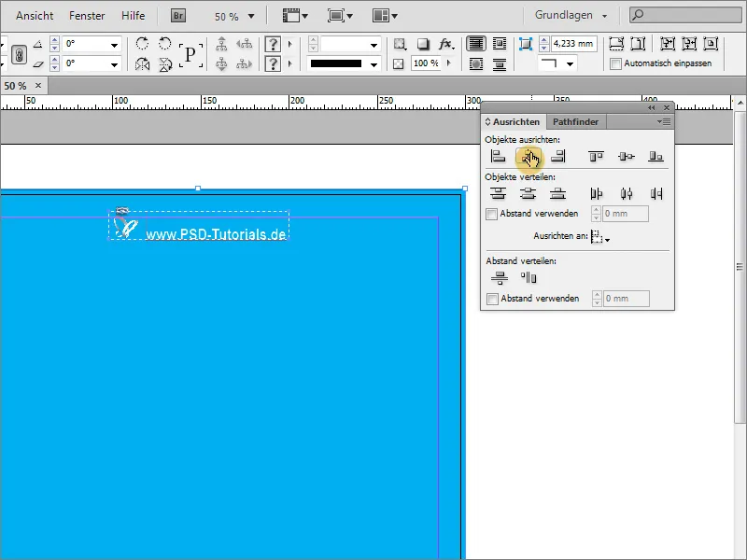
Task: Select the container of the object
Action: point(221,44)
